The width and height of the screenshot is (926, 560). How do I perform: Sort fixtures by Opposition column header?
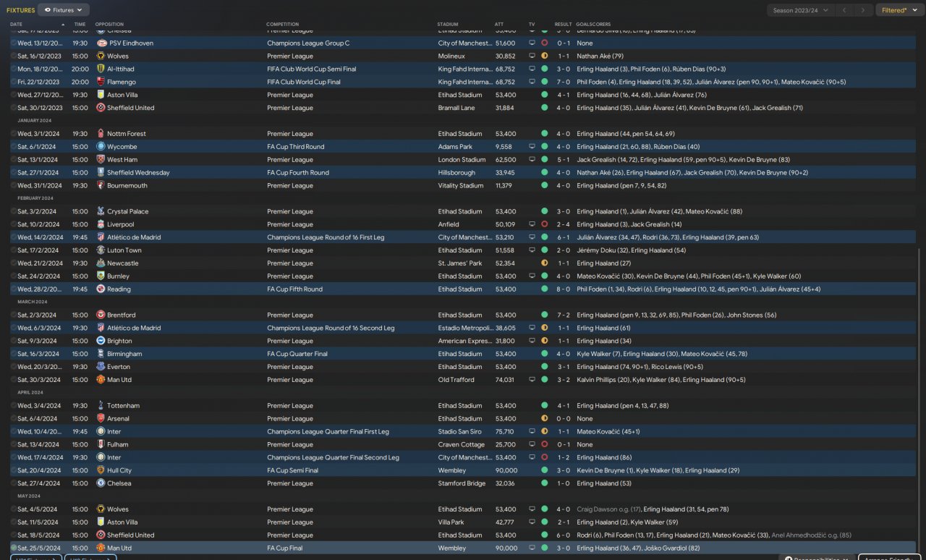coord(109,25)
